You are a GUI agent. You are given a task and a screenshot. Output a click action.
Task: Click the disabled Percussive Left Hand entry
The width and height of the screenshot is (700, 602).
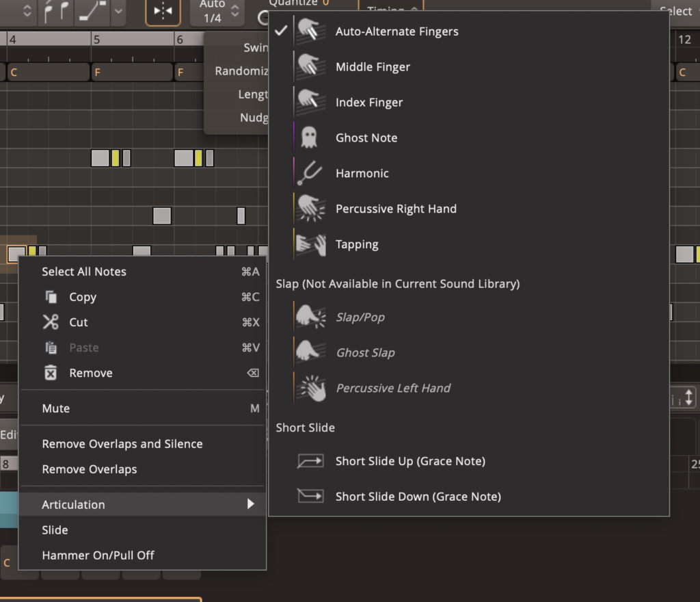click(x=469, y=388)
